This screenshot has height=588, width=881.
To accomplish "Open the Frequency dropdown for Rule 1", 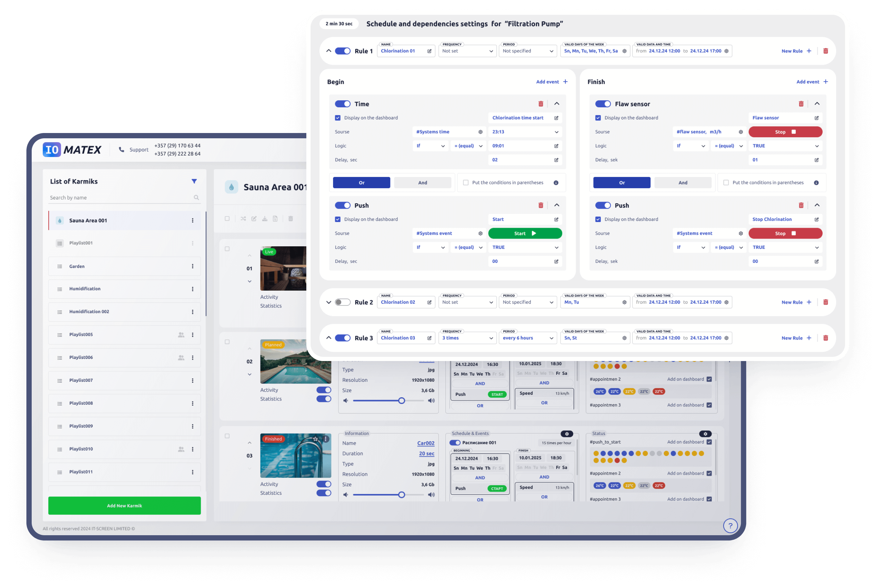I will tap(468, 51).
